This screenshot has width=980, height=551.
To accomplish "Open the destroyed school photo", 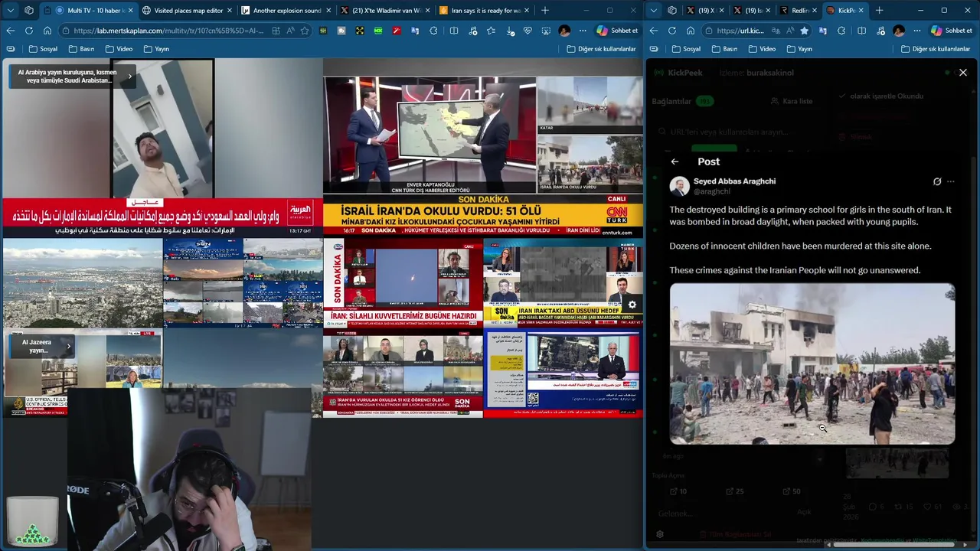I will (812, 364).
